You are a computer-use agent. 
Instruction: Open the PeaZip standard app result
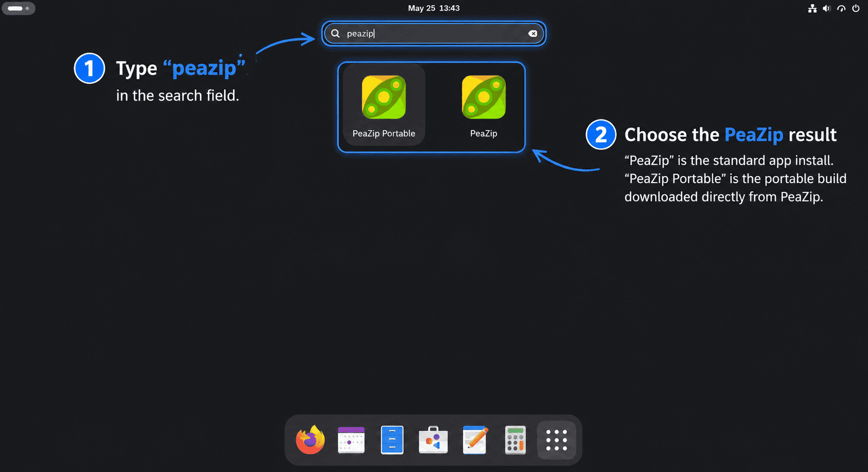[x=484, y=105]
